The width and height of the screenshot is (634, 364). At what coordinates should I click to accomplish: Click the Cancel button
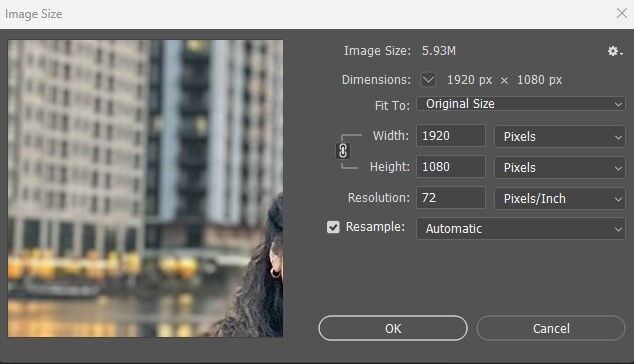point(551,328)
